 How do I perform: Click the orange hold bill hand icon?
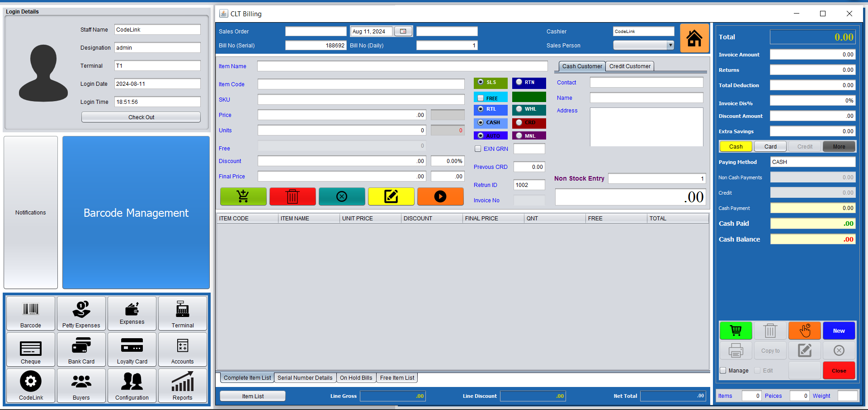[x=804, y=331]
